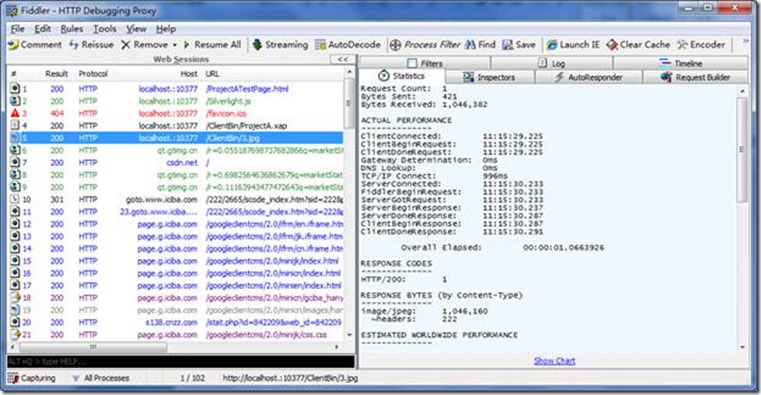761x395 pixels.
Task: Click the Find binoculars icon
Action: click(470, 45)
